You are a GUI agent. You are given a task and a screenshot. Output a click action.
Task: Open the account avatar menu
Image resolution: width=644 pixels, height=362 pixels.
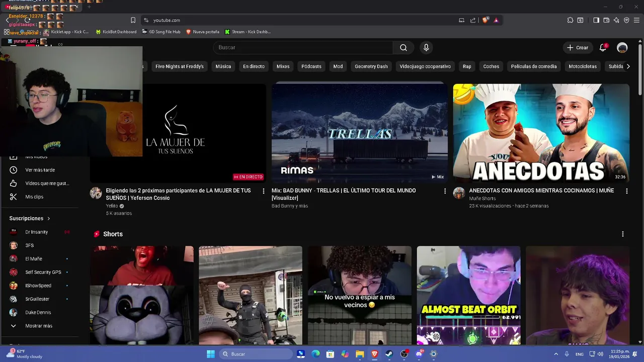pos(622,47)
